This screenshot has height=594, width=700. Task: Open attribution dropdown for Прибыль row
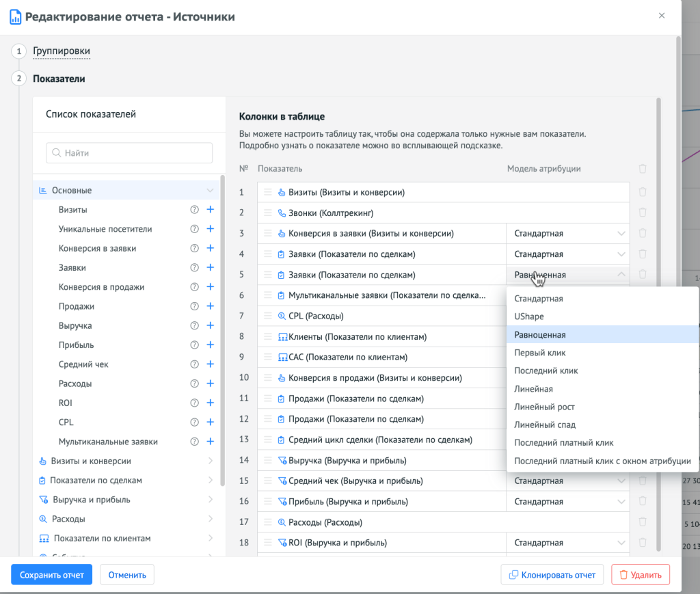(x=567, y=502)
